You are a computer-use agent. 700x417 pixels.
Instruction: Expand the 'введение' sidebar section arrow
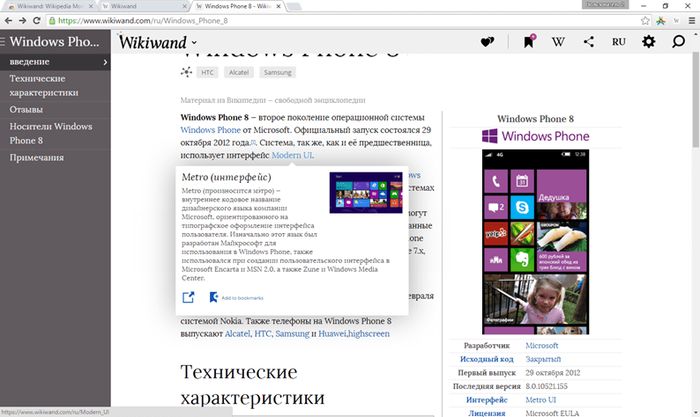(x=105, y=62)
